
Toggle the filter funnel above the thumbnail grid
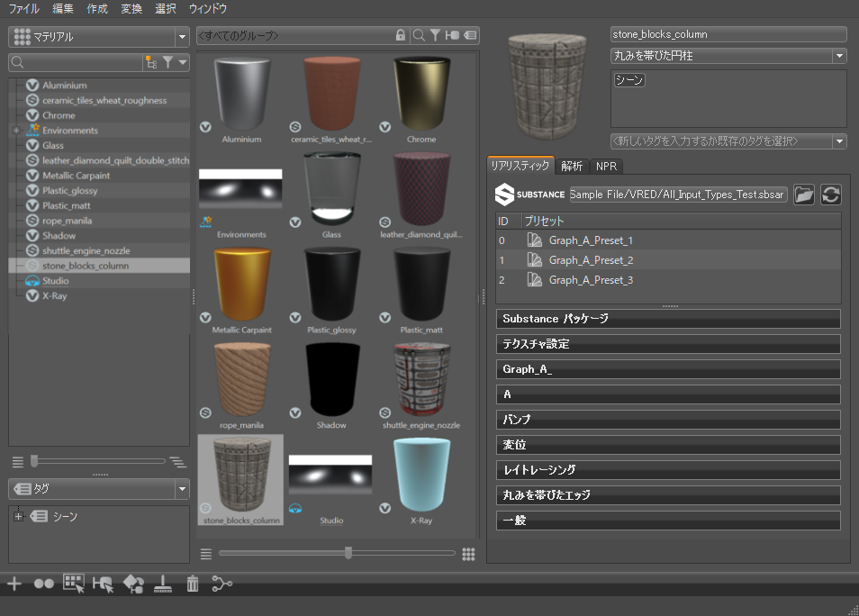pyautogui.click(x=435, y=35)
